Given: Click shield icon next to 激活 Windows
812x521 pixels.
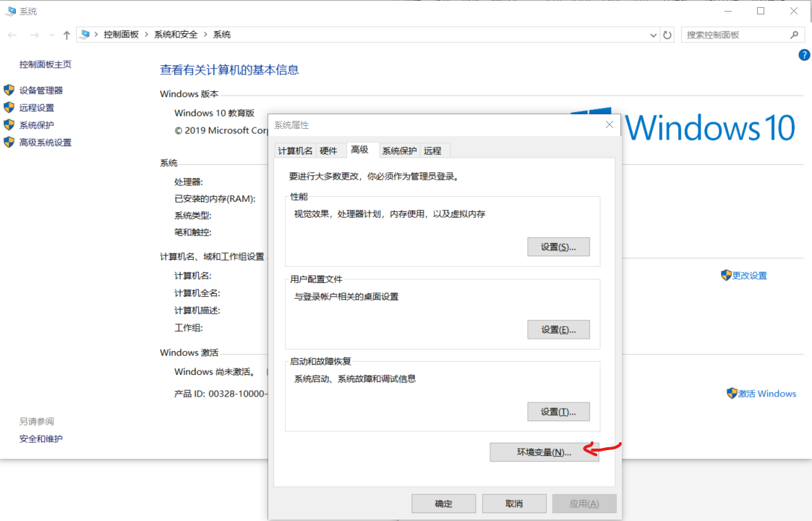Looking at the screenshot, I should tap(732, 393).
